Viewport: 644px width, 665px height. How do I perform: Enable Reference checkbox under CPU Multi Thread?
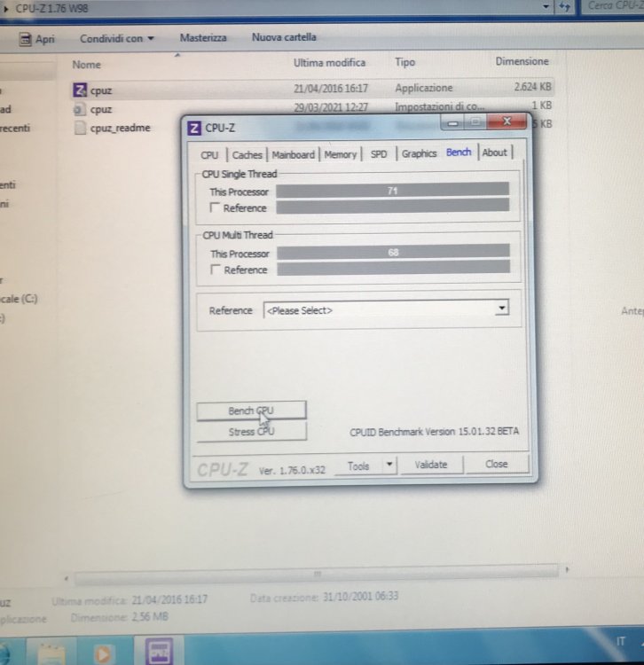point(215,270)
